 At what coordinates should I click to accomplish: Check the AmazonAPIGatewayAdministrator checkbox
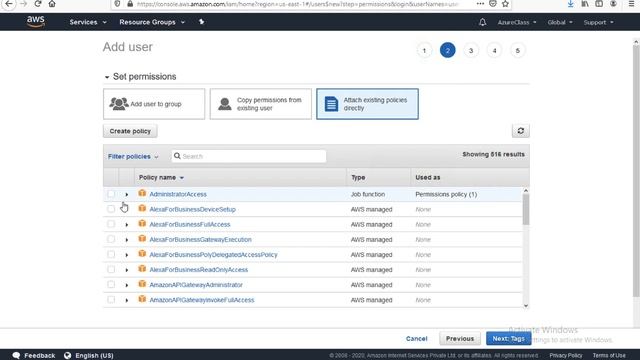111,284
